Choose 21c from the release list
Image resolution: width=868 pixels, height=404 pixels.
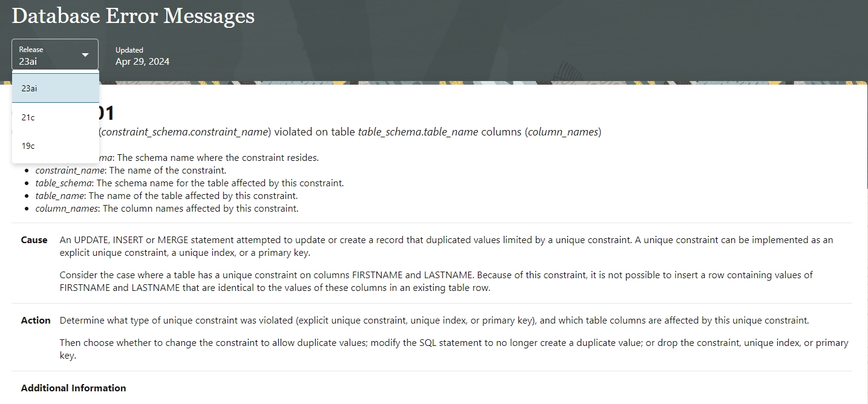click(x=55, y=117)
